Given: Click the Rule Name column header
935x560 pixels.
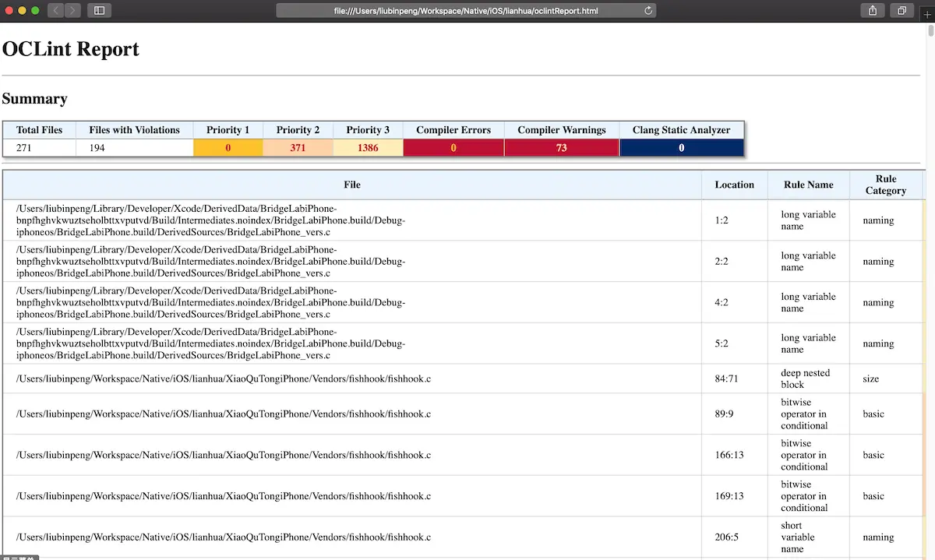Looking at the screenshot, I should click(x=809, y=185).
